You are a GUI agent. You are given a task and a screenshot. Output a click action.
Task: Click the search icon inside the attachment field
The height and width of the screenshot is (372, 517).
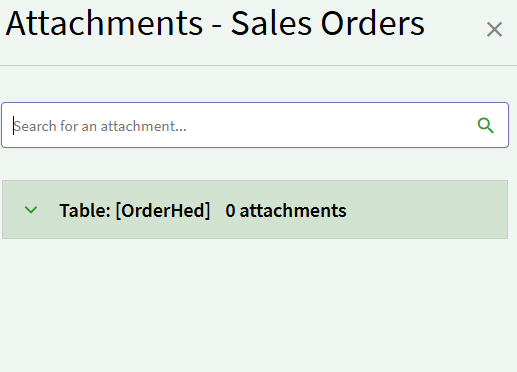[x=485, y=126]
